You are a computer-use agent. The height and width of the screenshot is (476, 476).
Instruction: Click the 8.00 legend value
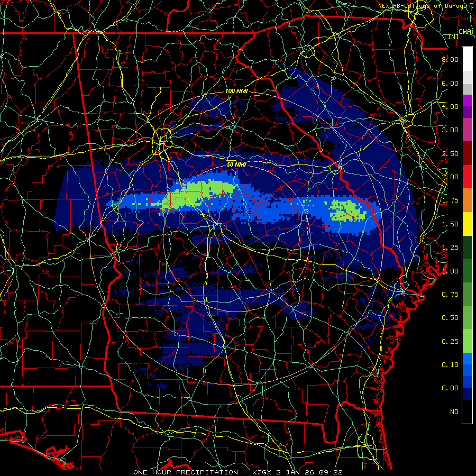click(x=450, y=59)
